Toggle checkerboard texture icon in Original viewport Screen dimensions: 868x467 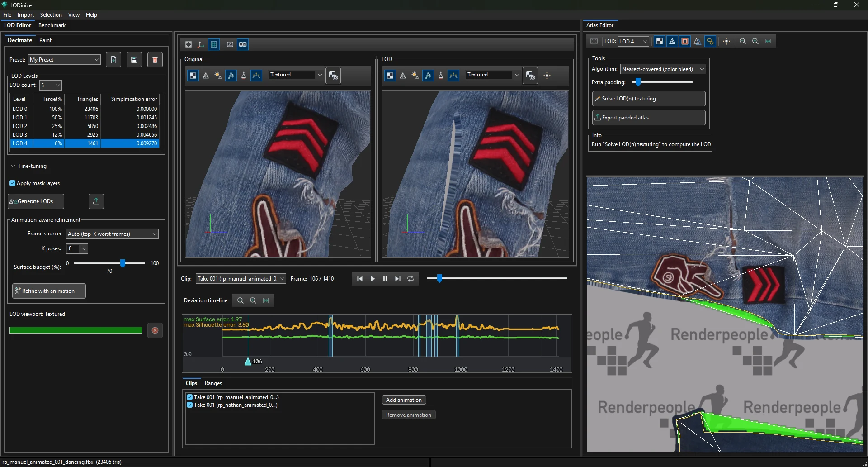pos(193,76)
